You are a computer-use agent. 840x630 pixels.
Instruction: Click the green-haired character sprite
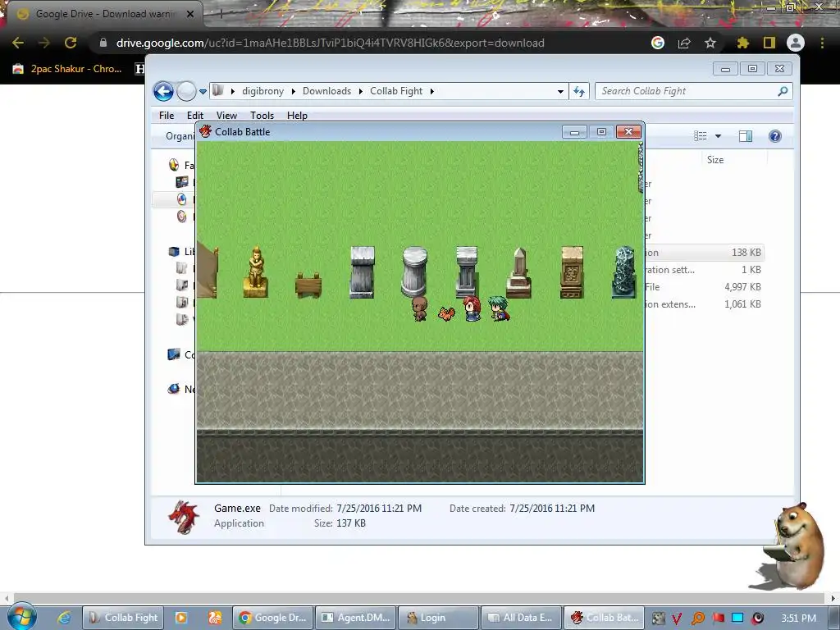click(499, 308)
